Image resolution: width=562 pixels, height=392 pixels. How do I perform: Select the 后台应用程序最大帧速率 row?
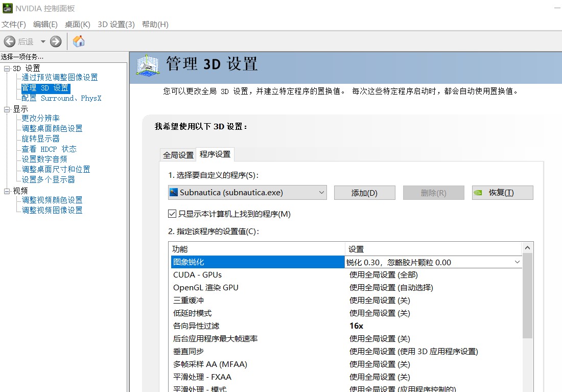tap(346, 339)
